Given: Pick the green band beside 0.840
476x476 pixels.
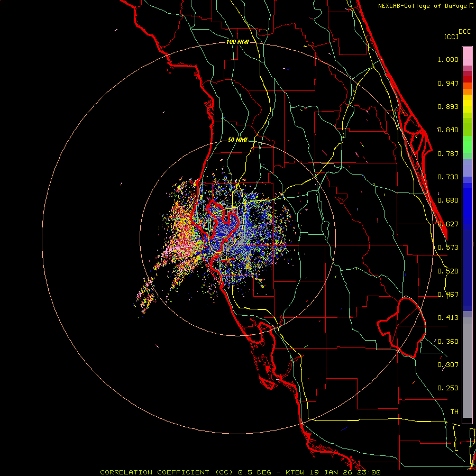Looking at the screenshot, I should pyautogui.click(x=467, y=126).
